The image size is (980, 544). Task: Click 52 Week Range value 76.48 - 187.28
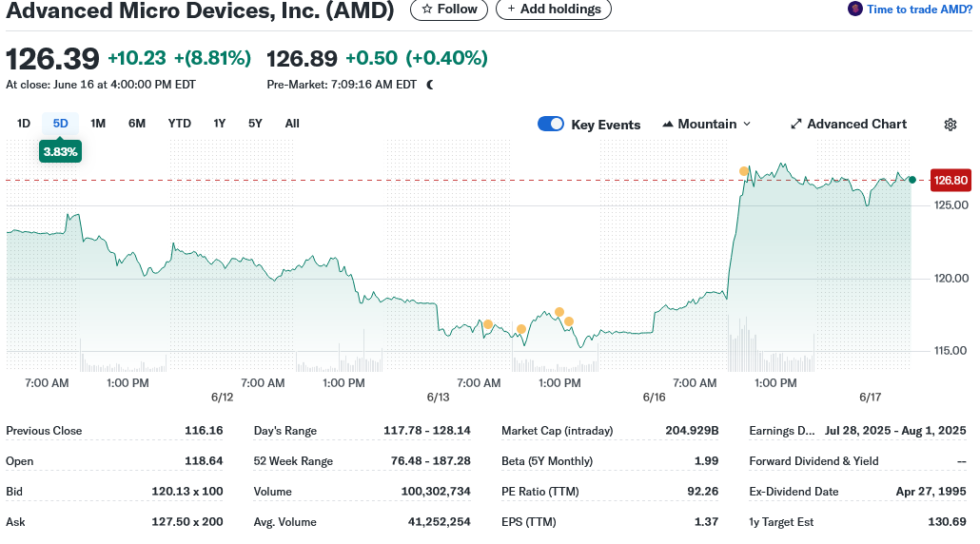coord(431,461)
